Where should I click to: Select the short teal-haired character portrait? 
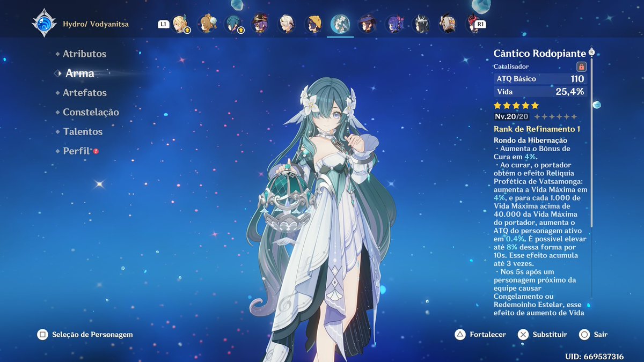(x=234, y=24)
